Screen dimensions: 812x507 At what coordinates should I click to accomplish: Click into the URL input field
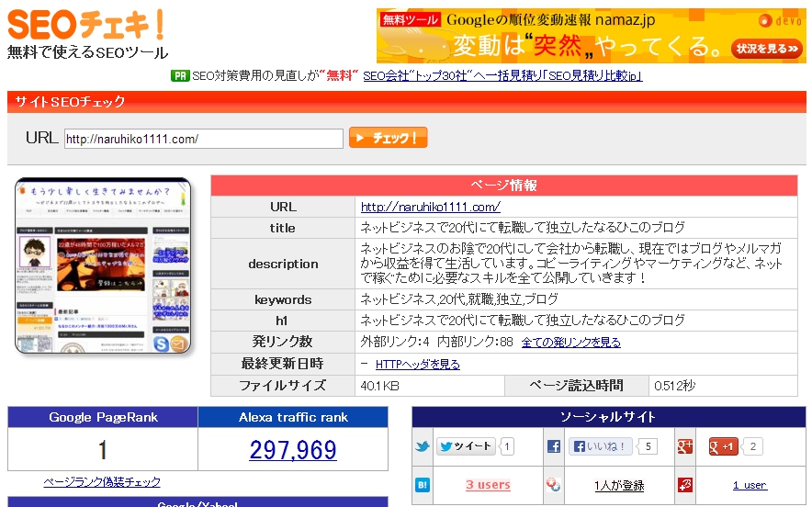tap(204, 139)
